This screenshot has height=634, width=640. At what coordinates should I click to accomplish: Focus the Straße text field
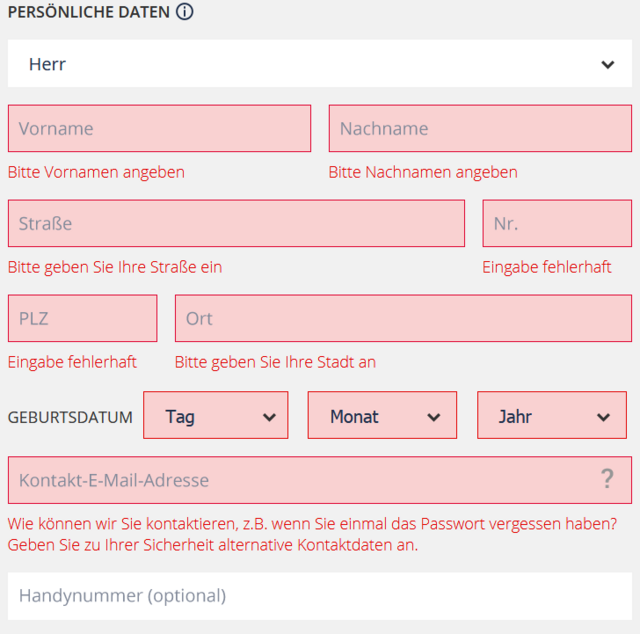click(236, 223)
